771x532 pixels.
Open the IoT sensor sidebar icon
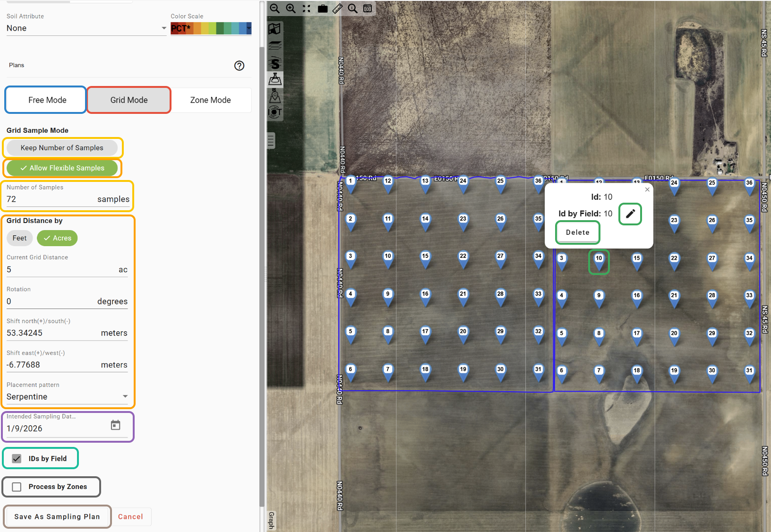click(x=275, y=112)
